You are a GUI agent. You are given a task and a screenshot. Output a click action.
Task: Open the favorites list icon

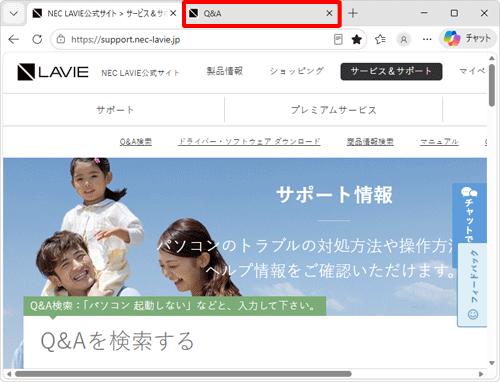pos(380,40)
